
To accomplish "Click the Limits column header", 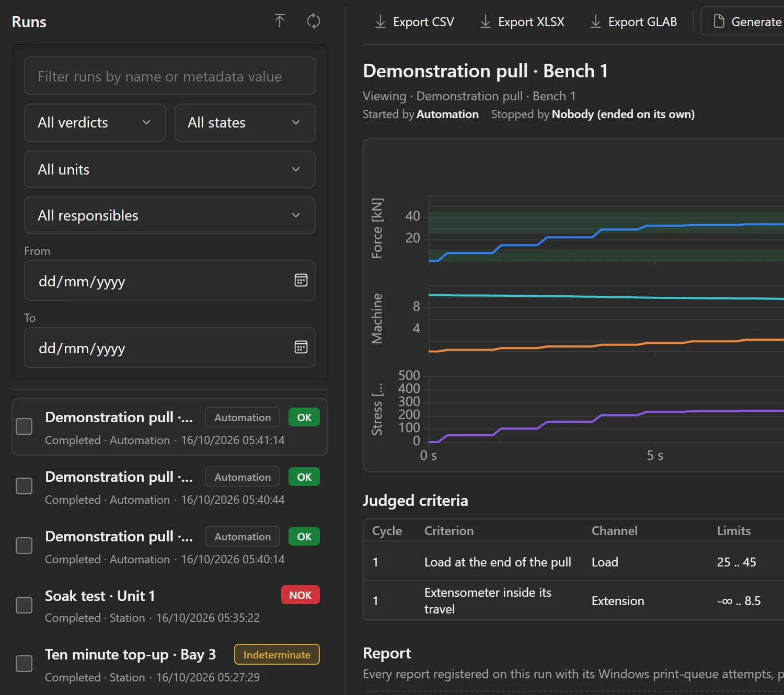I will [734, 531].
